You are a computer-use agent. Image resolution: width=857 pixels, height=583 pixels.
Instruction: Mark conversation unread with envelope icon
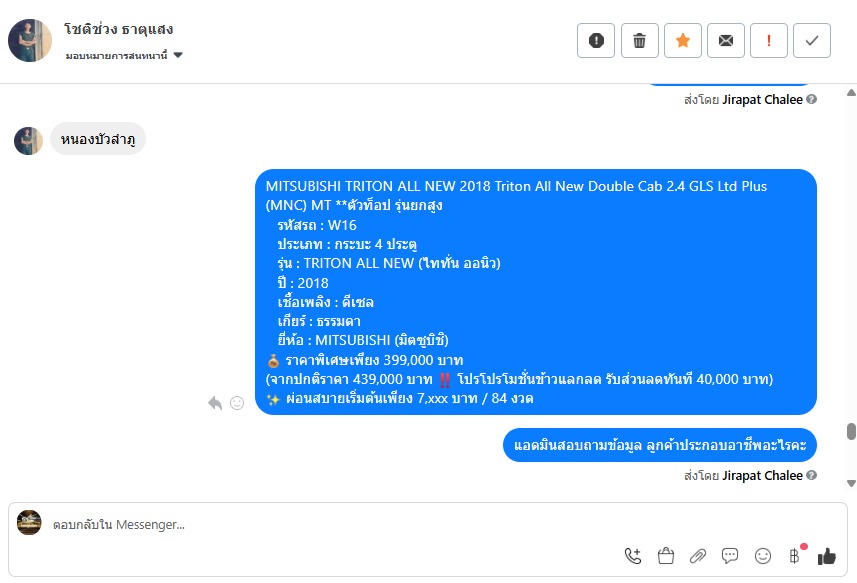[x=726, y=40]
